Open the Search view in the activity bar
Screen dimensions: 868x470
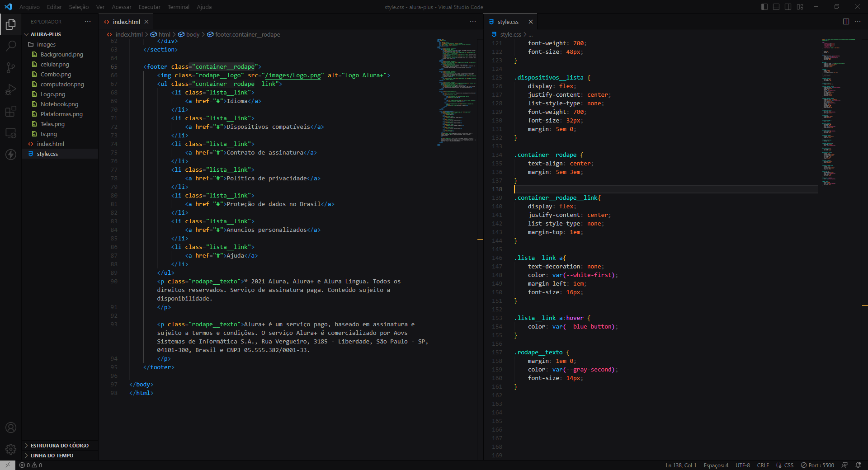[x=11, y=46]
